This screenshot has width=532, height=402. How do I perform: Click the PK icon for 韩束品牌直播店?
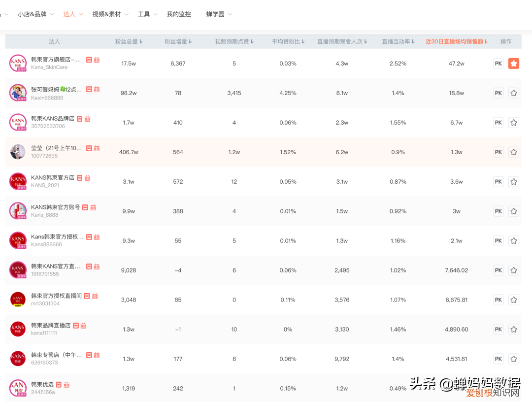[x=498, y=329]
